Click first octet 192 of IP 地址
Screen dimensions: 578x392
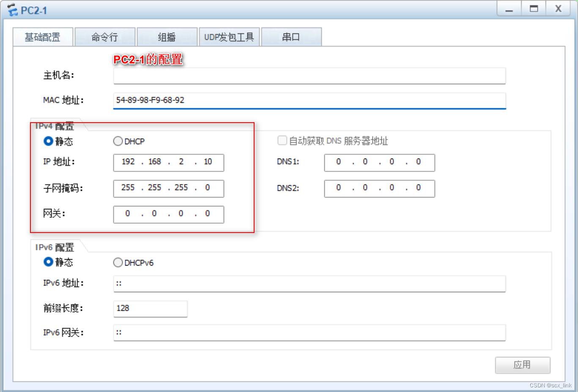coord(128,162)
